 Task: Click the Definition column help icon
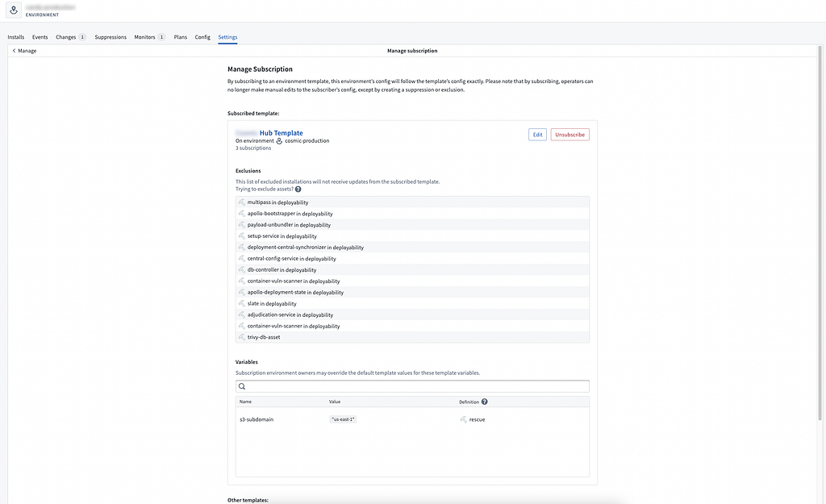(485, 402)
